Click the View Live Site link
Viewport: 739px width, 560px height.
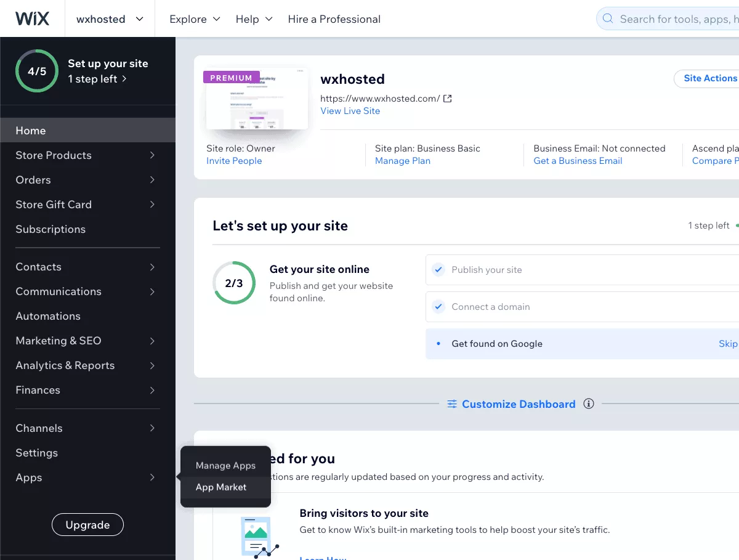[x=350, y=111]
